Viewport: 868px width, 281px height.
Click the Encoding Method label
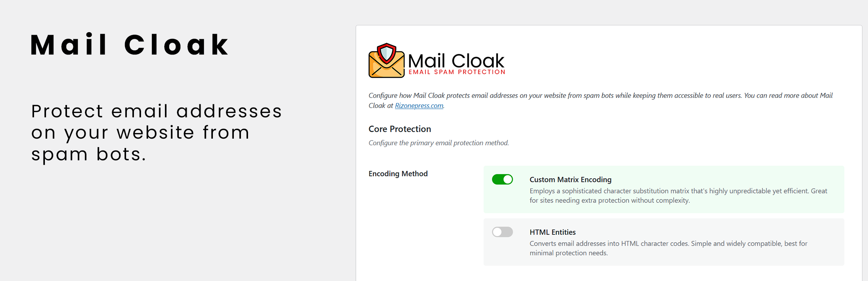[398, 174]
